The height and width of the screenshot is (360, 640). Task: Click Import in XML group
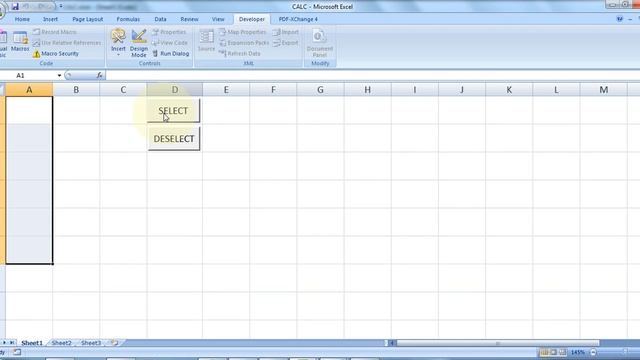tap(286, 32)
